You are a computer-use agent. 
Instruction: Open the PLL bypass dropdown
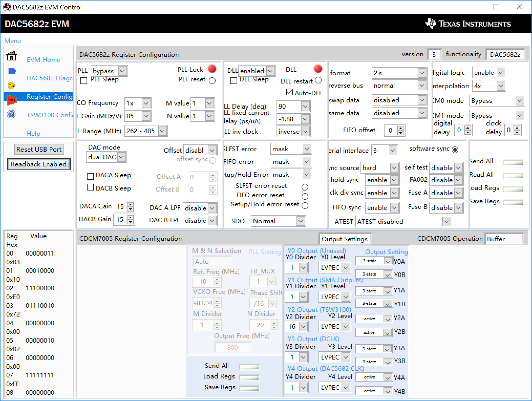click(x=109, y=71)
